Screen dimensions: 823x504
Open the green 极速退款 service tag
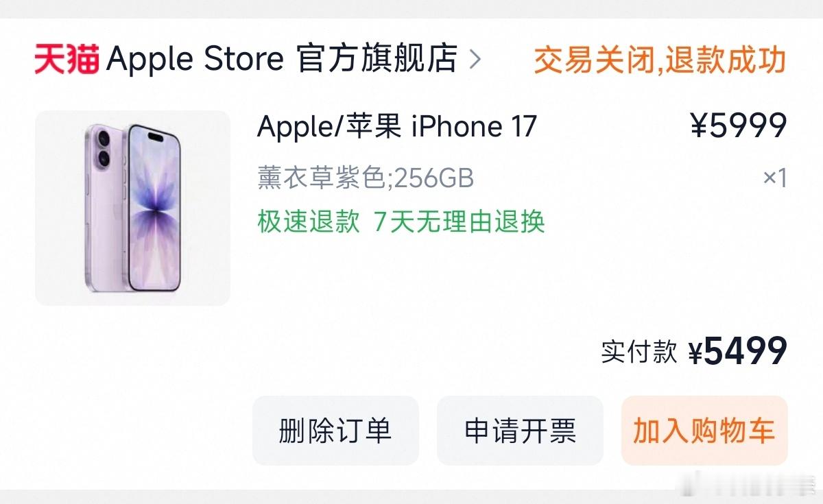click(309, 221)
